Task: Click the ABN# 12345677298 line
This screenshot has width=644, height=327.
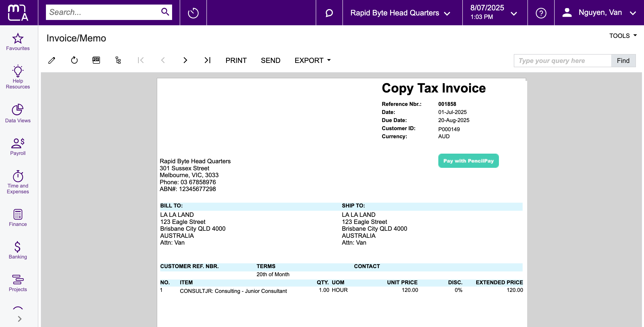Action: (188, 189)
